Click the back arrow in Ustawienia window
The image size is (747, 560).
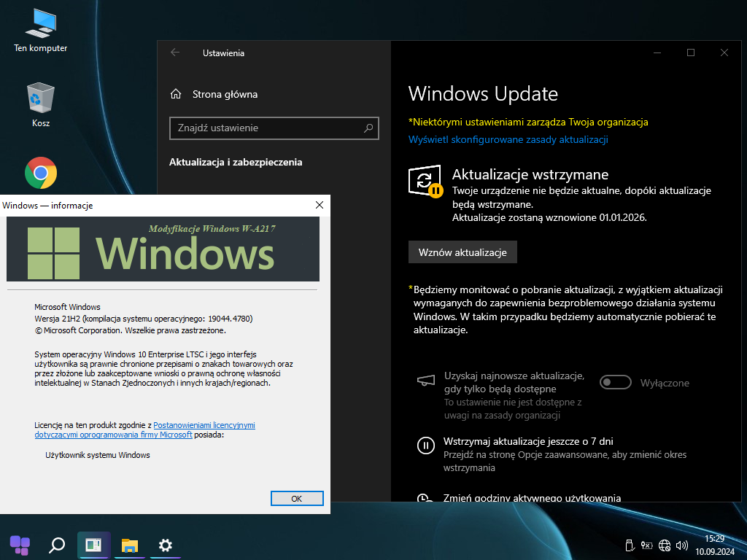175,52
